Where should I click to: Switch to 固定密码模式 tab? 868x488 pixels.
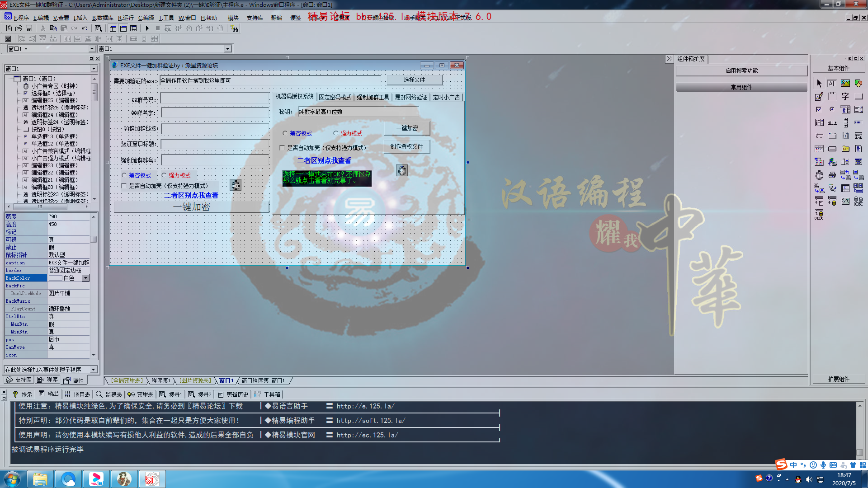point(335,97)
